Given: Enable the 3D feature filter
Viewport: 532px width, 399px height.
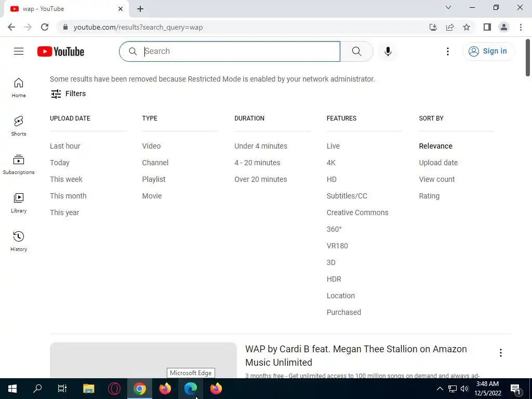Looking at the screenshot, I should [331, 262].
